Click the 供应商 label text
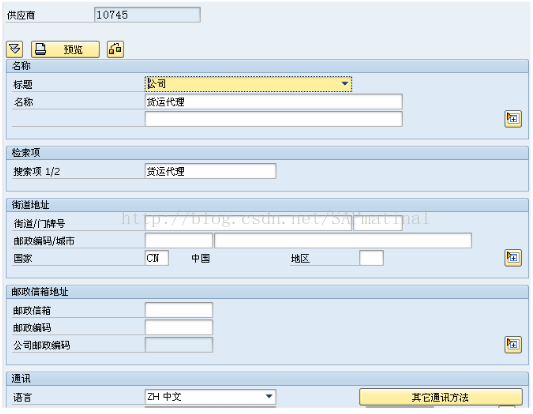 [21, 15]
